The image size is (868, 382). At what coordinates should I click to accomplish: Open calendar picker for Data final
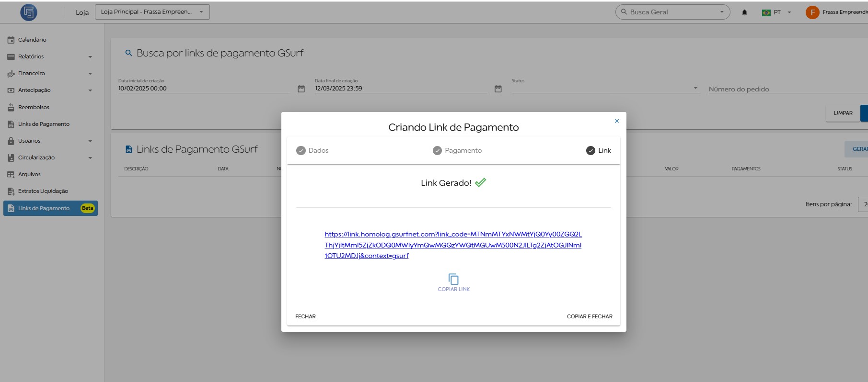[498, 89]
